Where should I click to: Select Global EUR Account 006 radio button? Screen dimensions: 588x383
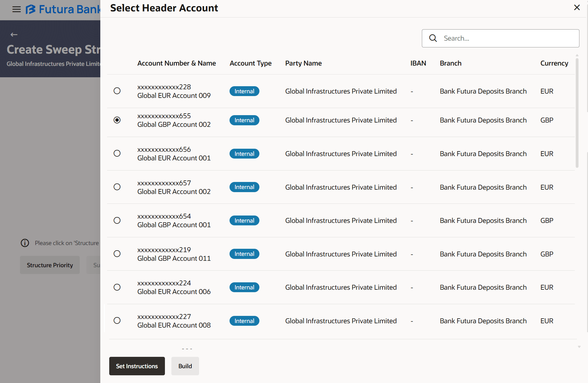click(x=117, y=287)
